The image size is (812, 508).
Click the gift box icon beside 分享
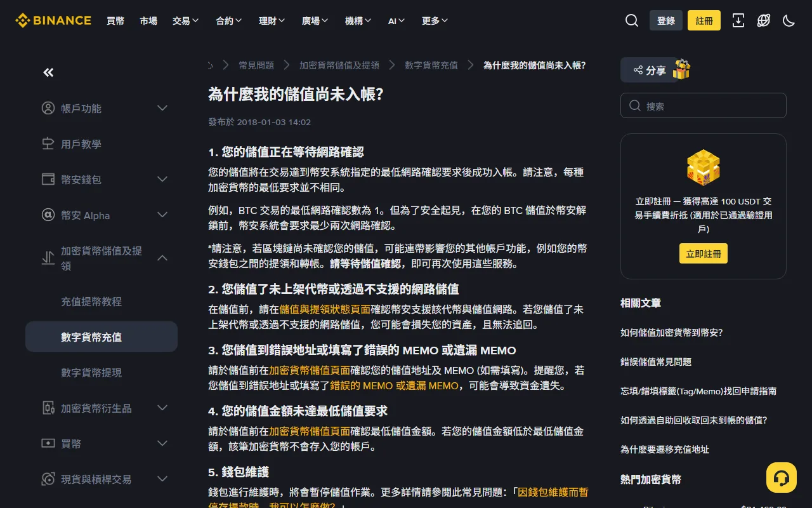coord(681,69)
